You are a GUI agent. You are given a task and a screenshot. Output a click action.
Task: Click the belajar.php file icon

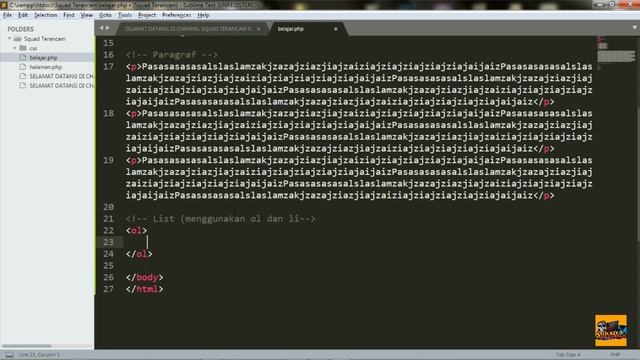(x=23, y=58)
